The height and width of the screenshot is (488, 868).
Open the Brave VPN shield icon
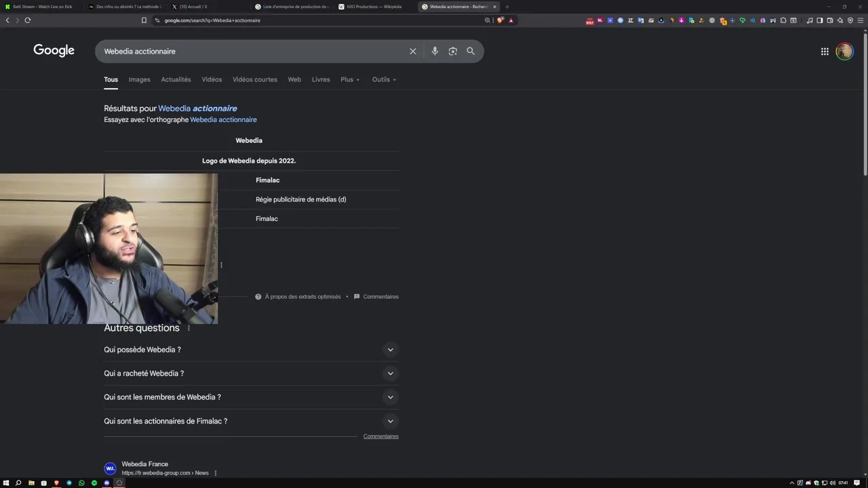(850, 20)
